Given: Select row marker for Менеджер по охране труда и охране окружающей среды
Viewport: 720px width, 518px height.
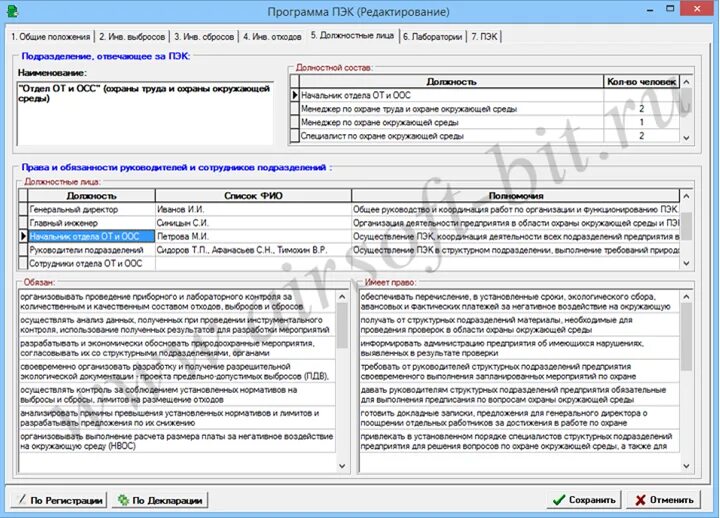Looking at the screenshot, I should (x=295, y=109).
